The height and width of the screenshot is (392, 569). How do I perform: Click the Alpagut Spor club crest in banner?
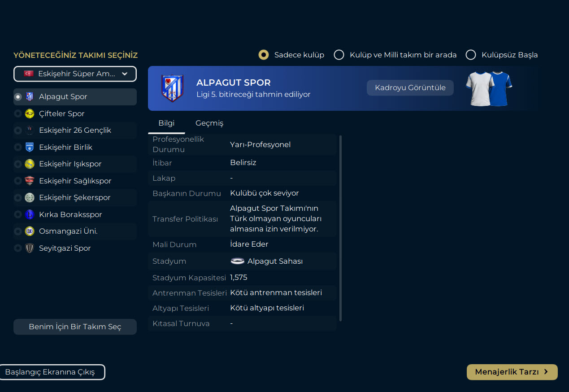(172, 88)
